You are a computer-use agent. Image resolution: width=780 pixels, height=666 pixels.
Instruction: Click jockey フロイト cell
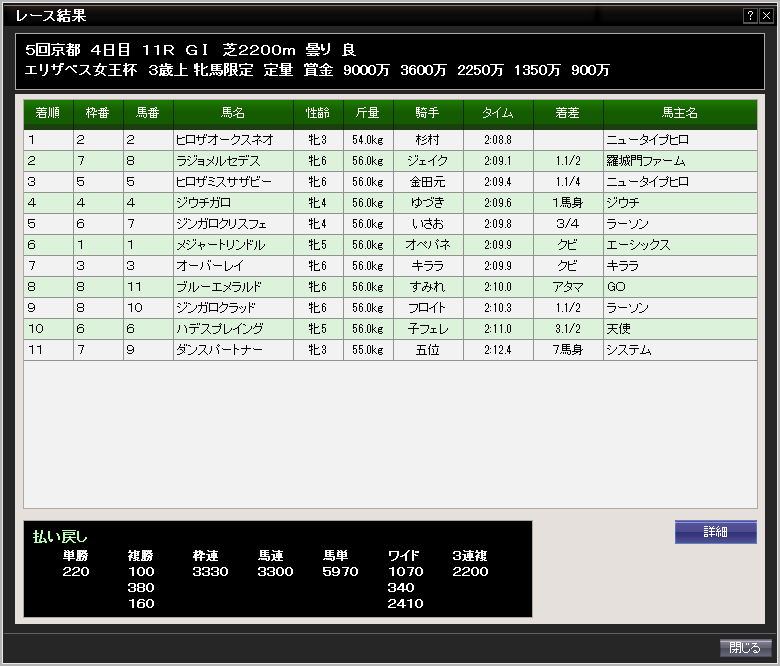(428, 307)
